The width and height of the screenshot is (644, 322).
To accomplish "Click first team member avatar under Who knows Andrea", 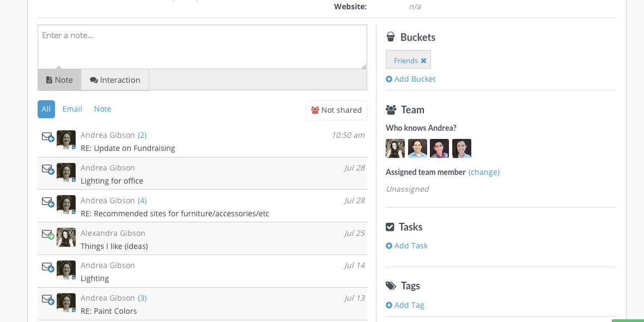I will (395, 148).
